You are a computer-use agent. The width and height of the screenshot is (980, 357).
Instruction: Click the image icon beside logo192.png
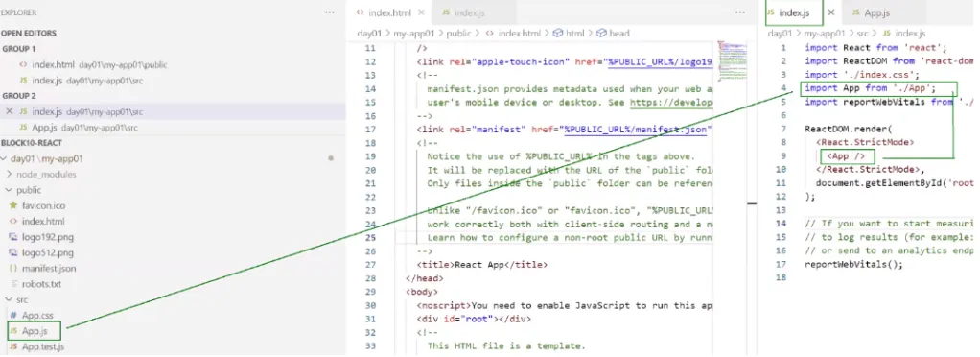(13, 237)
